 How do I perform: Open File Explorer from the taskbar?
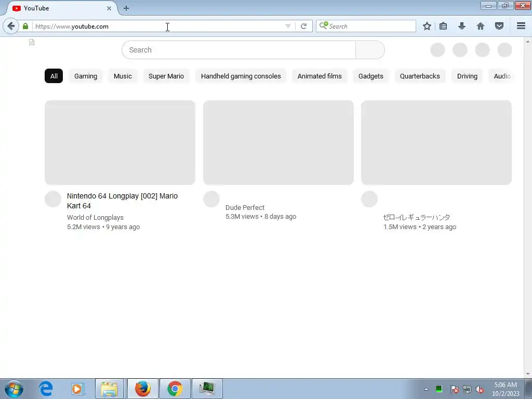pyautogui.click(x=109, y=389)
